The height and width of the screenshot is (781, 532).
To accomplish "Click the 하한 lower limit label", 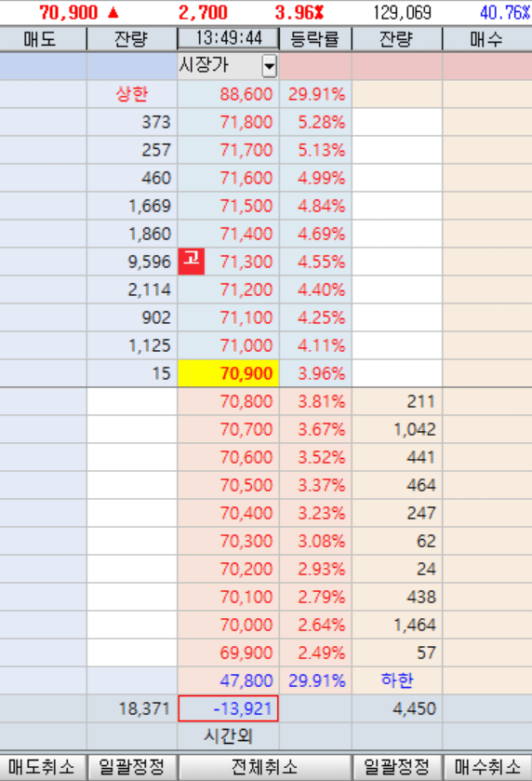I will [x=396, y=680].
